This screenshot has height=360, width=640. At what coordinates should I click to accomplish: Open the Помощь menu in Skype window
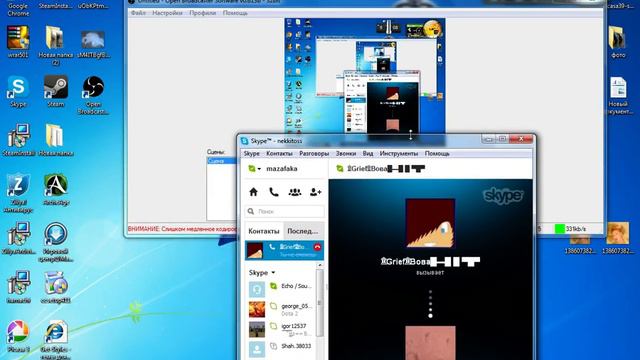click(437, 153)
